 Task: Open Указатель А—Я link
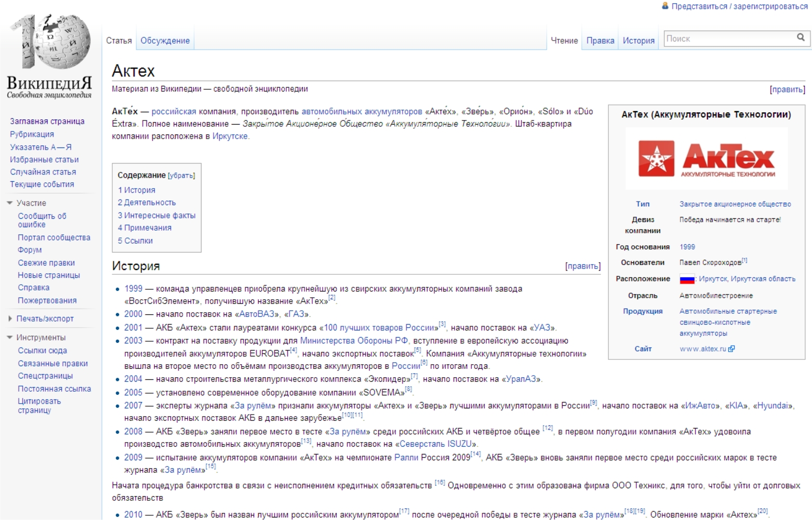coord(41,147)
